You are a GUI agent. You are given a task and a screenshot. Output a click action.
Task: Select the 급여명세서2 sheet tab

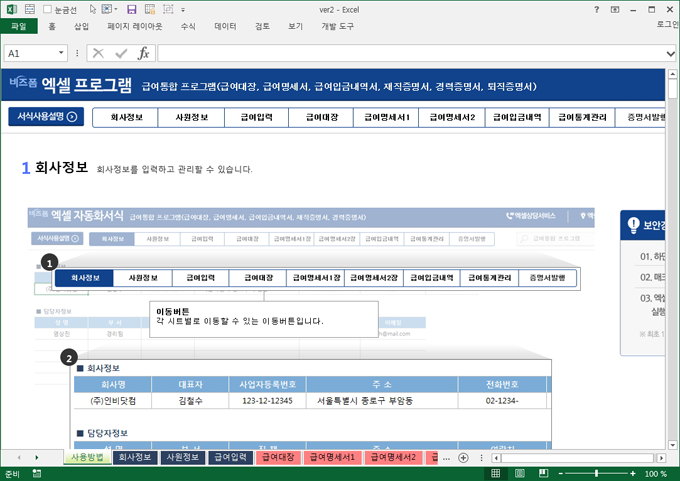tap(393, 457)
